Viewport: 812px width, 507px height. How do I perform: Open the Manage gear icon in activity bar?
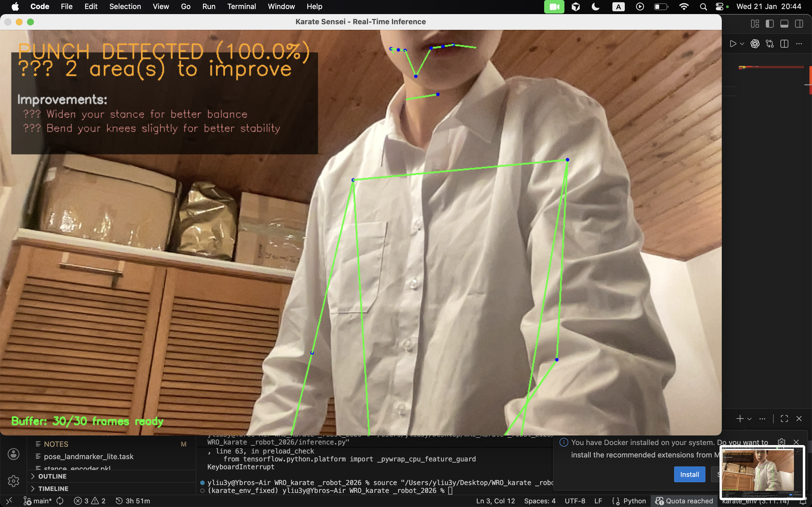(14, 481)
